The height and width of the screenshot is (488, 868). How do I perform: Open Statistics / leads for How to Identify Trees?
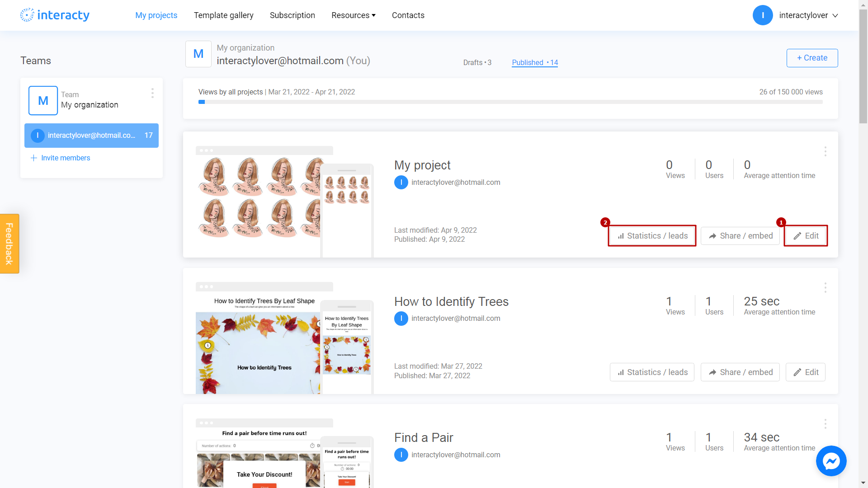(x=652, y=372)
